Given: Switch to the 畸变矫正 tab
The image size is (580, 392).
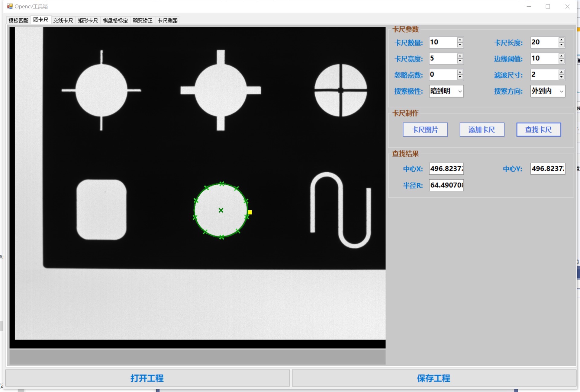Looking at the screenshot, I should click(142, 20).
